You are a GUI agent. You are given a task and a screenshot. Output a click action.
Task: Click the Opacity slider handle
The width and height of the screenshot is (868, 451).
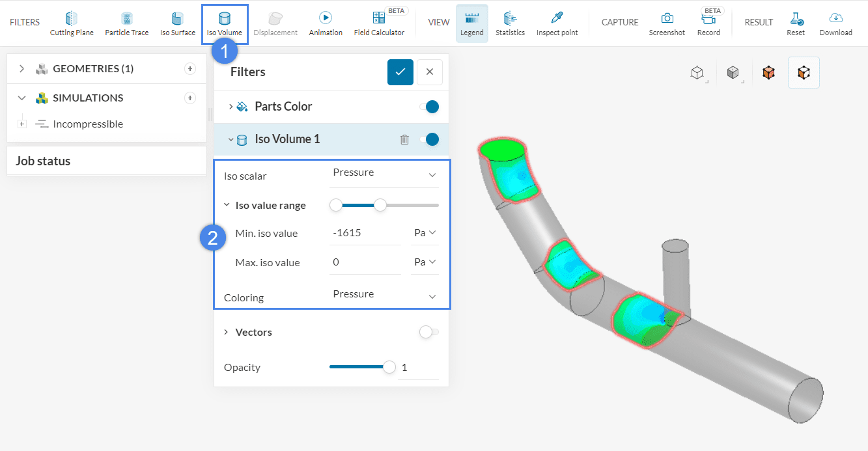click(x=389, y=367)
